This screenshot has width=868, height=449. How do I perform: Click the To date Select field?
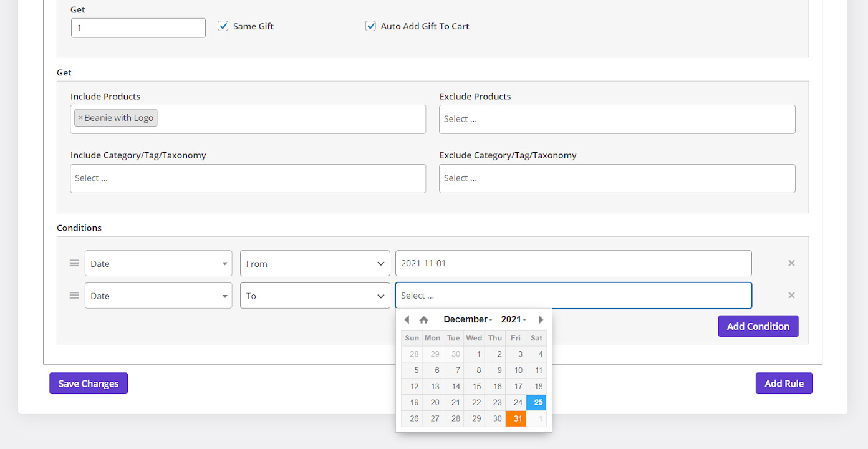[574, 296]
